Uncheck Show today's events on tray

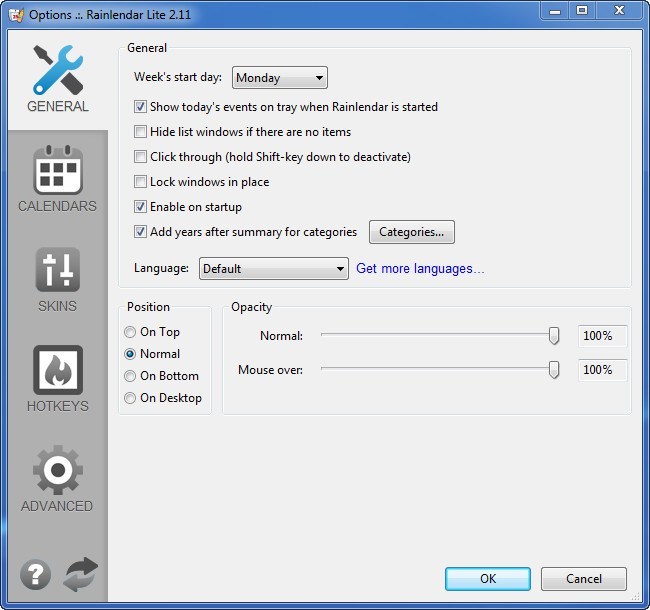141,107
